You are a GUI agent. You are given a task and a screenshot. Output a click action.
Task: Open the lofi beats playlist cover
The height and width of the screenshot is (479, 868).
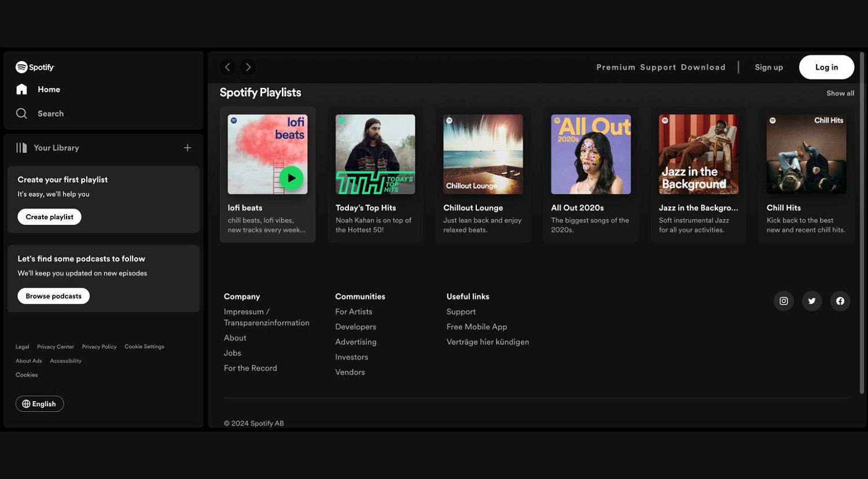tap(267, 154)
